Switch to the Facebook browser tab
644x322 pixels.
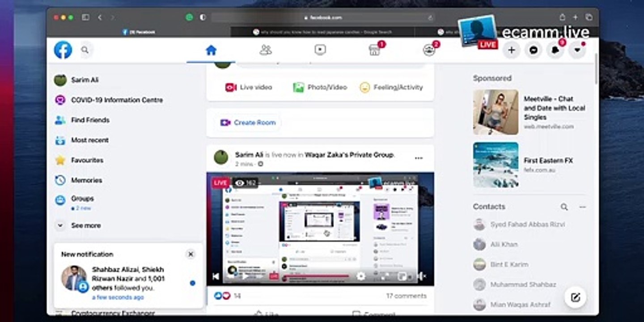tap(139, 32)
